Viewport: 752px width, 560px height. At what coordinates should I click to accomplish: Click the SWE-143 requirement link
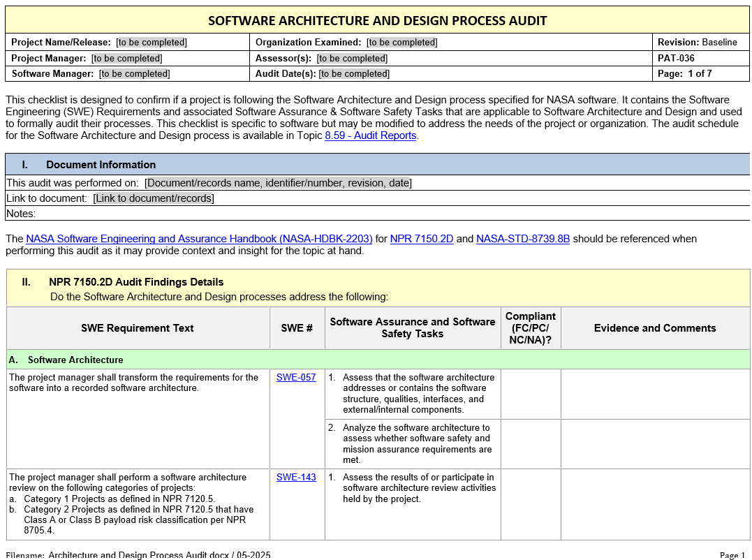point(296,478)
